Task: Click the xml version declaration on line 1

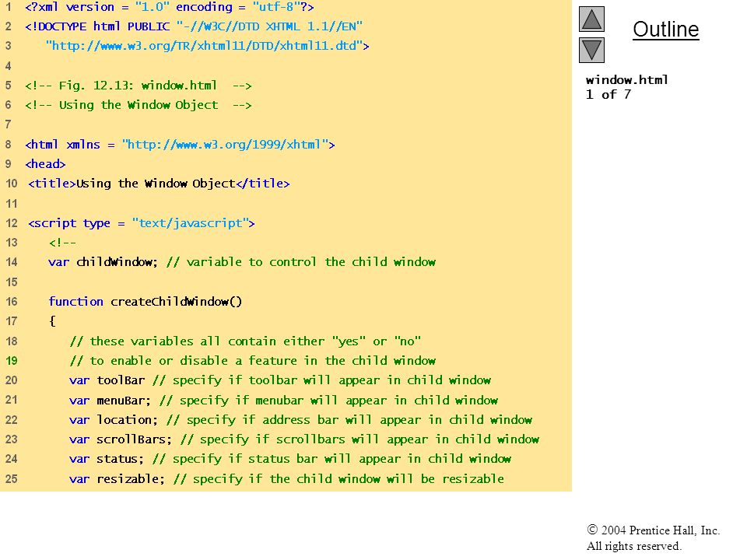Action: coord(169,7)
